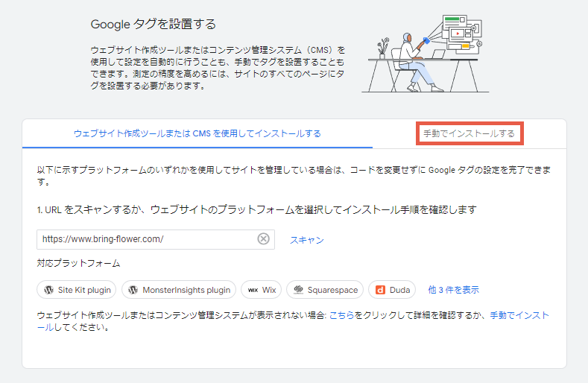Click the Wix logo icon

click(253, 290)
